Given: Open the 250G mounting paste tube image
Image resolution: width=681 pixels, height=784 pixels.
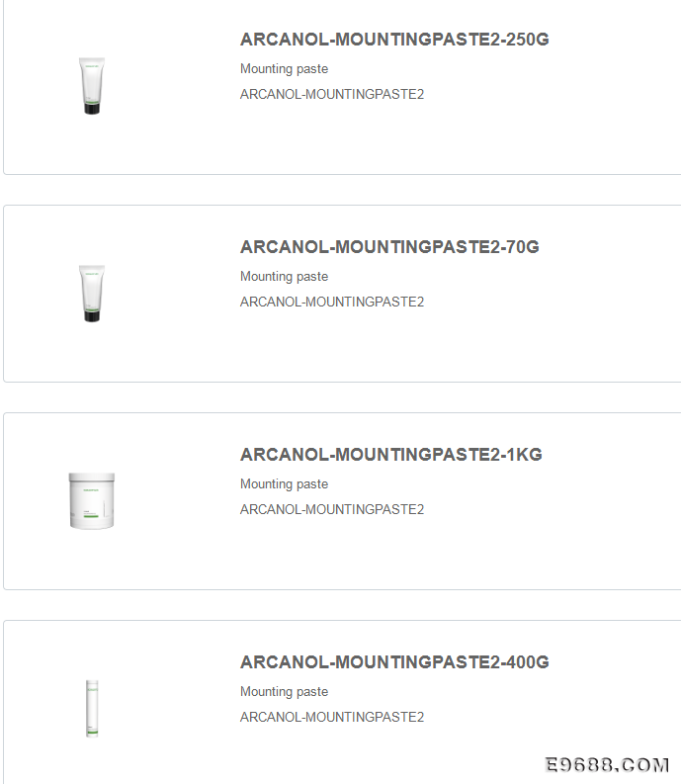Looking at the screenshot, I should (92, 86).
